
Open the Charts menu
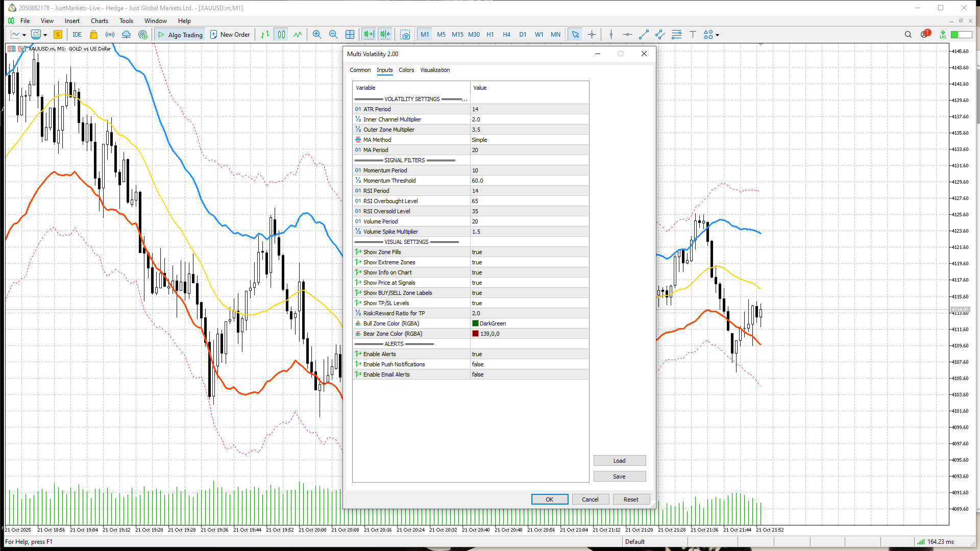[99, 21]
